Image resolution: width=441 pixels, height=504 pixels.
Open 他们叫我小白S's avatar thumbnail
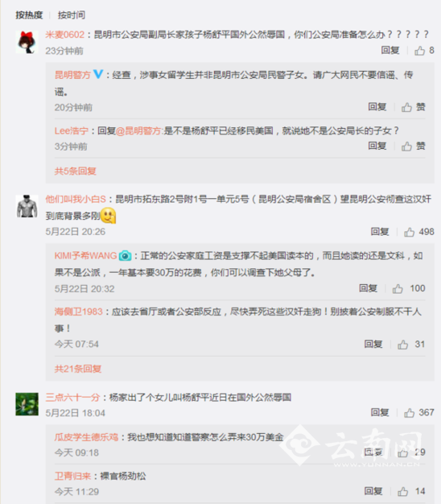click(27, 206)
